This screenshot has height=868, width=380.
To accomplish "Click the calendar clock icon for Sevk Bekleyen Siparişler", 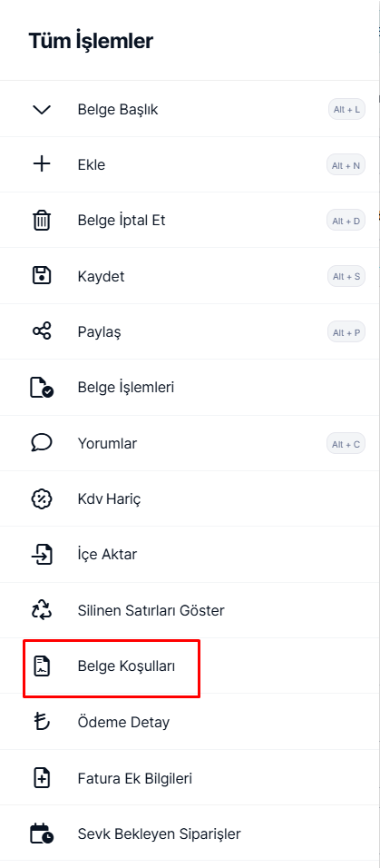I will click(x=42, y=833).
